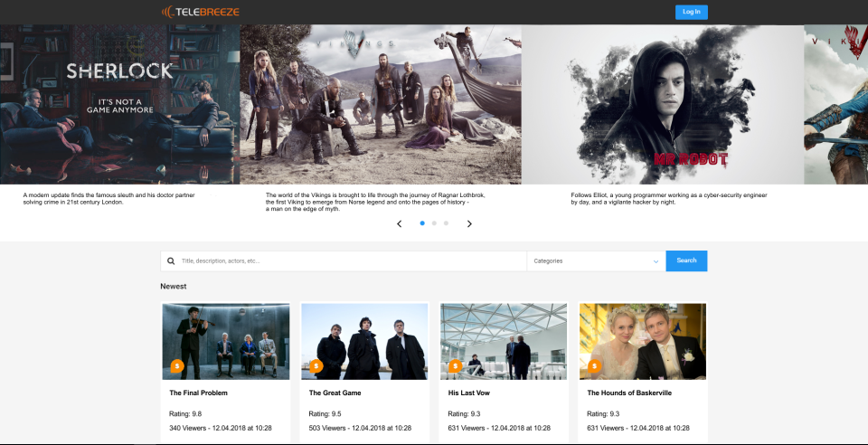Click the Vikings description about Ragnar Lothbrok

(375, 202)
